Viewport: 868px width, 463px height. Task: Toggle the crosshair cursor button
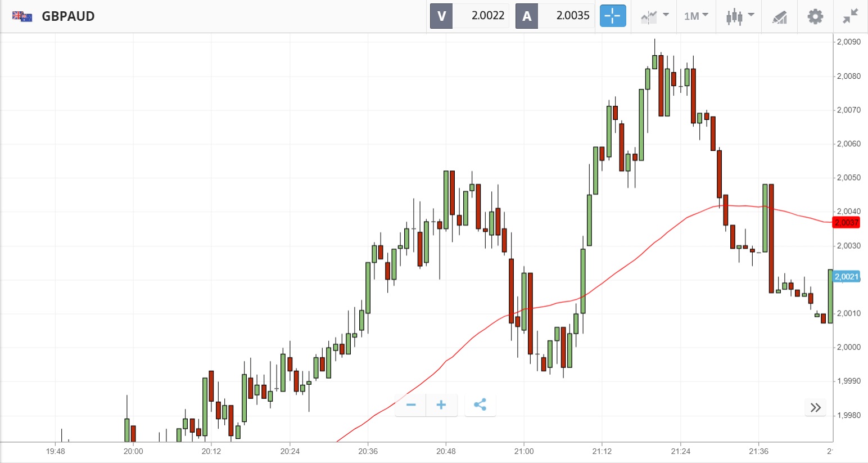(612, 16)
